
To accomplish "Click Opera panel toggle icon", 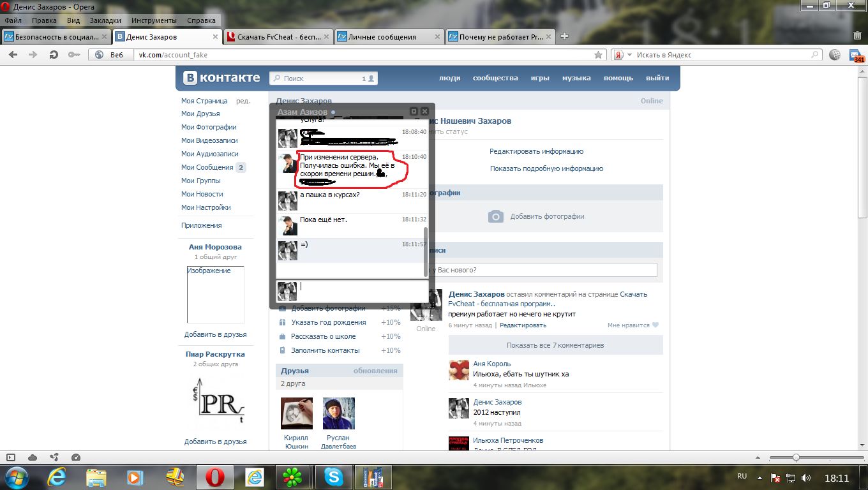I will 11,457.
